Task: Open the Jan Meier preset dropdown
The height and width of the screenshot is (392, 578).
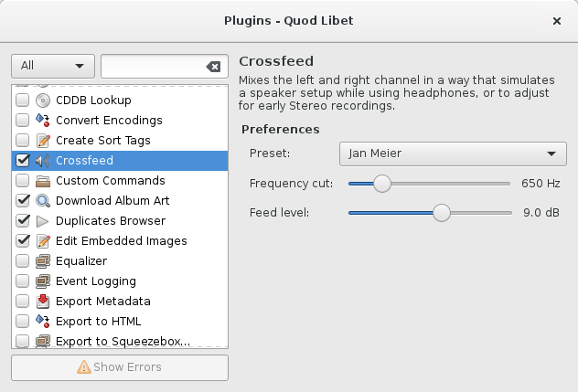Action: 452,154
